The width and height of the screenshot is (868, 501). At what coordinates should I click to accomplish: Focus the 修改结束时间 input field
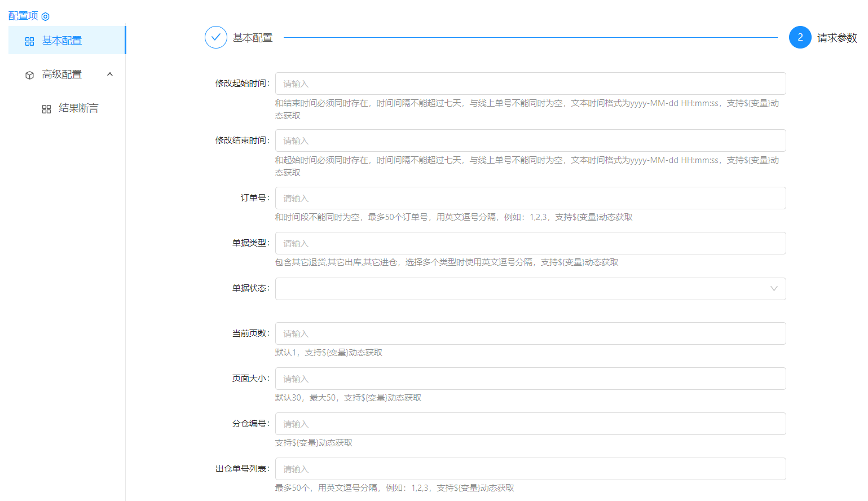point(530,140)
